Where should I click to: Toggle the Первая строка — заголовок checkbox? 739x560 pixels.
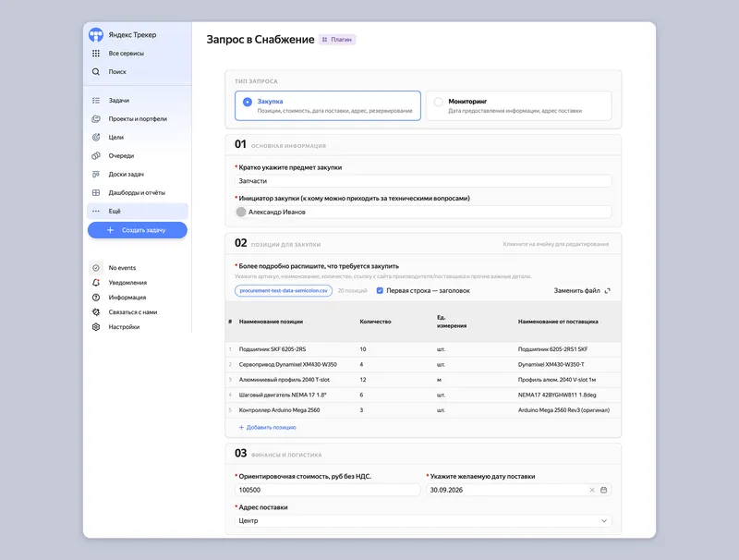[380, 290]
